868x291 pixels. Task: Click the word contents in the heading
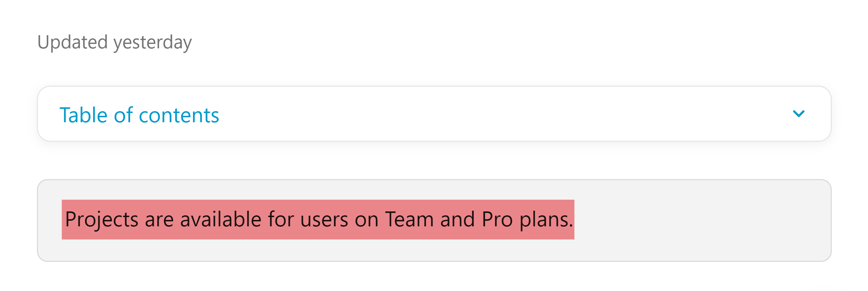(x=179, y=115)
